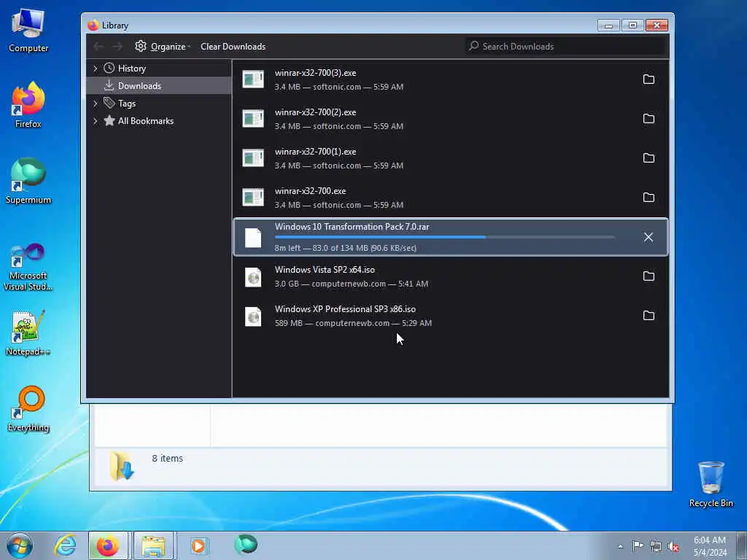Viewport: 747px width, 560px height.
Task: Select All Bookmarks in the sidebar
Action: tap(146, 121)
